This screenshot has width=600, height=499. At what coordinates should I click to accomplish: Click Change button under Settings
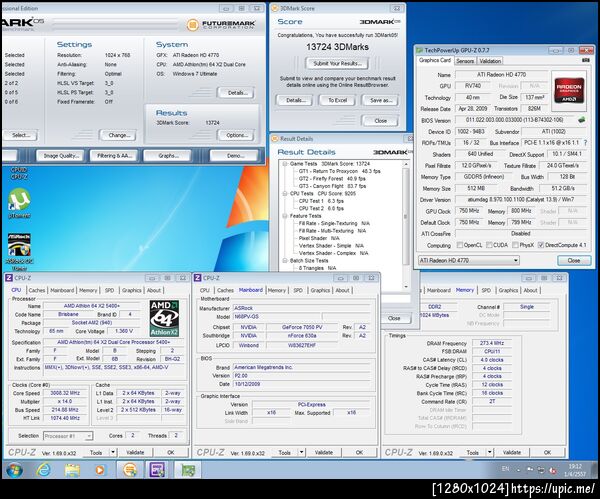pyautogui.click(x=119, y=135)
